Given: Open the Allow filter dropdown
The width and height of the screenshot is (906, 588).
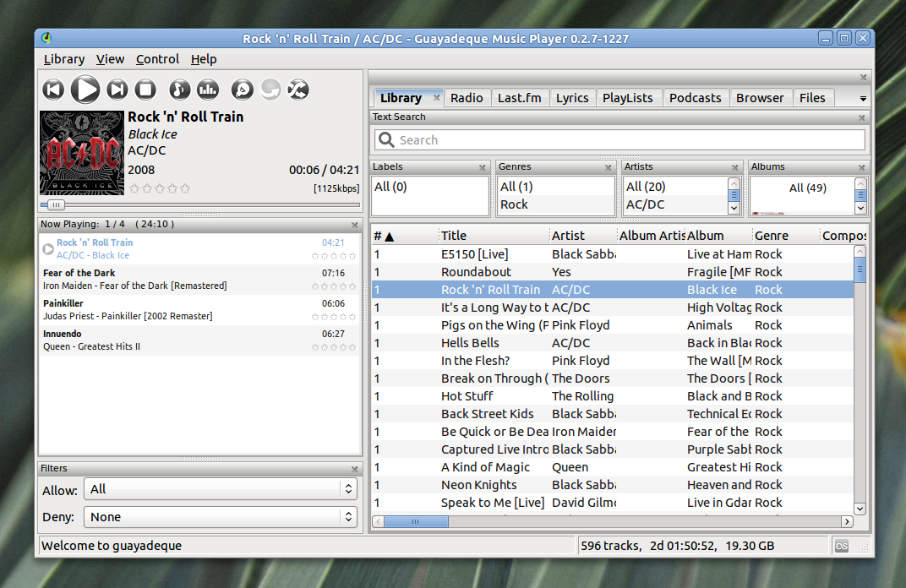Looking at the screenshot, I should [x=220, y=489].
